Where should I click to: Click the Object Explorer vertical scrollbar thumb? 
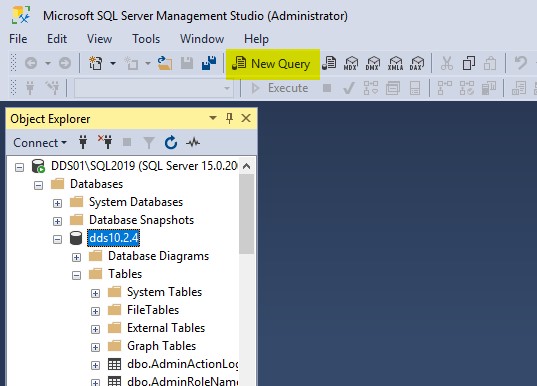[246, 214]
